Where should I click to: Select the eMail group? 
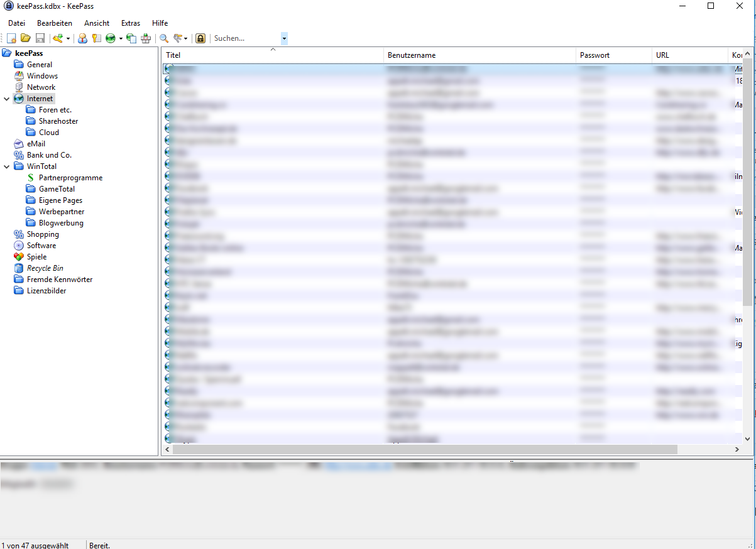(36, 144)
